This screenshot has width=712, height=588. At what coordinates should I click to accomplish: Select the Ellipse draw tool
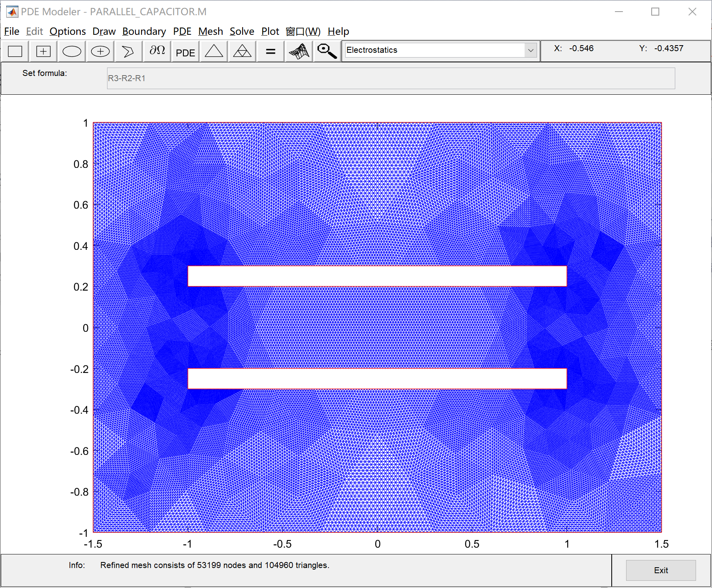pyautogui.click(x=72, y=51)
